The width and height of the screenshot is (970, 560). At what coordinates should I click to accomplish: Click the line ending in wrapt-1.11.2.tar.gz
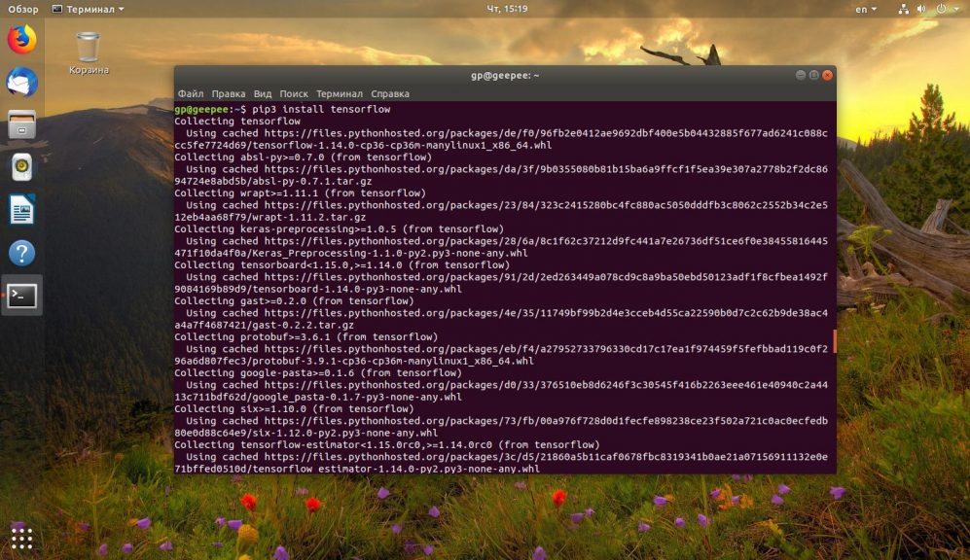(270, 217)
